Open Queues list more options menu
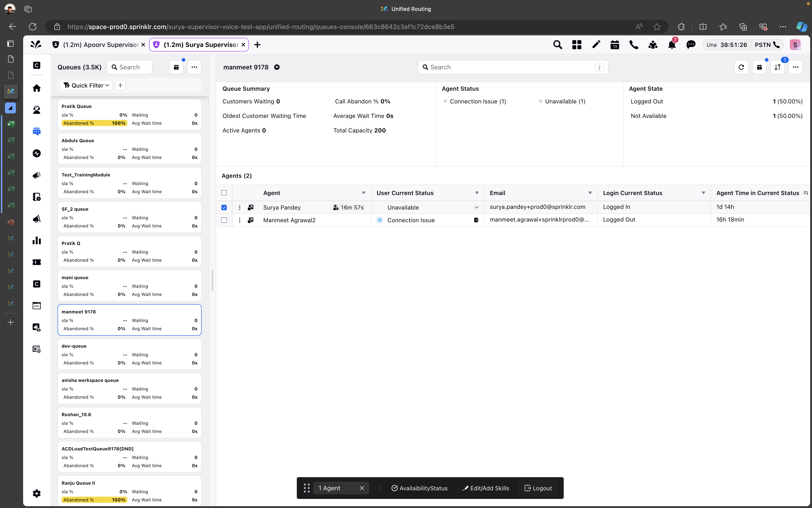The height and width of the screenshot is (508, 812). [194, 67]
